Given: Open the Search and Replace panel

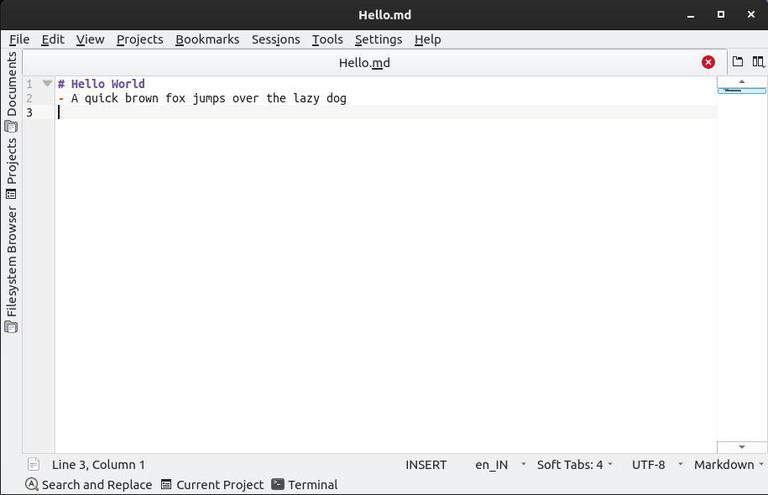Looking at the screenshot, I should click(89, 485).
